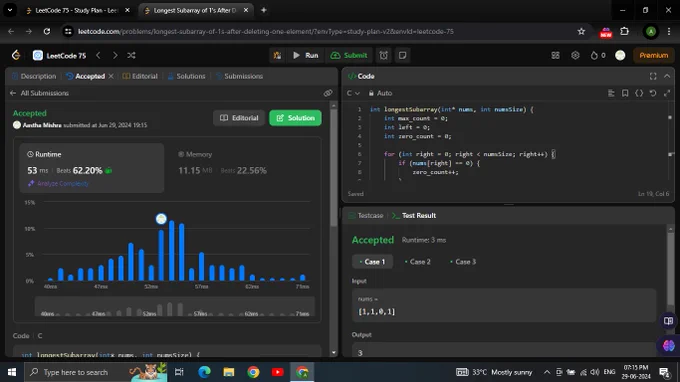Click the nums input value field
This screenshot has width=680, height=382.
(503, 306)
